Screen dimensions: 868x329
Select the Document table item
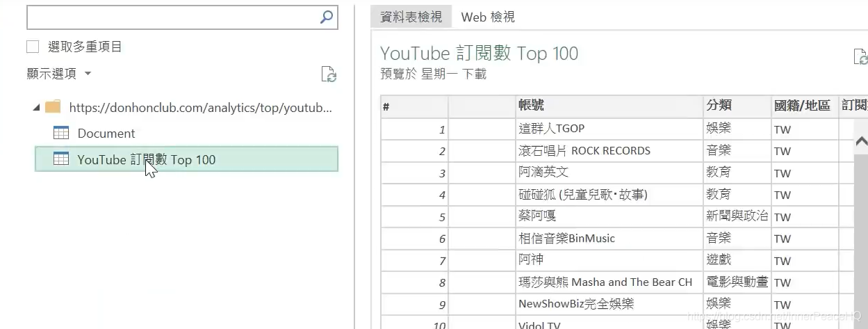(x=106, y=133)
